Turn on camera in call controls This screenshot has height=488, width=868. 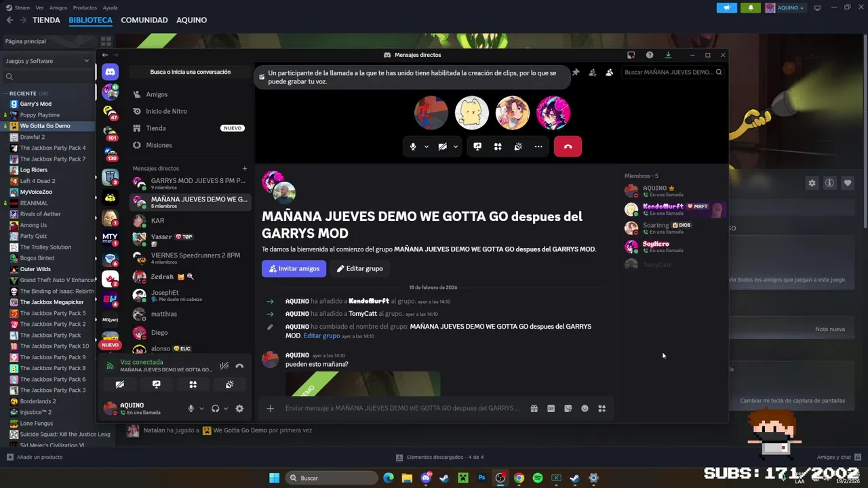442,146
